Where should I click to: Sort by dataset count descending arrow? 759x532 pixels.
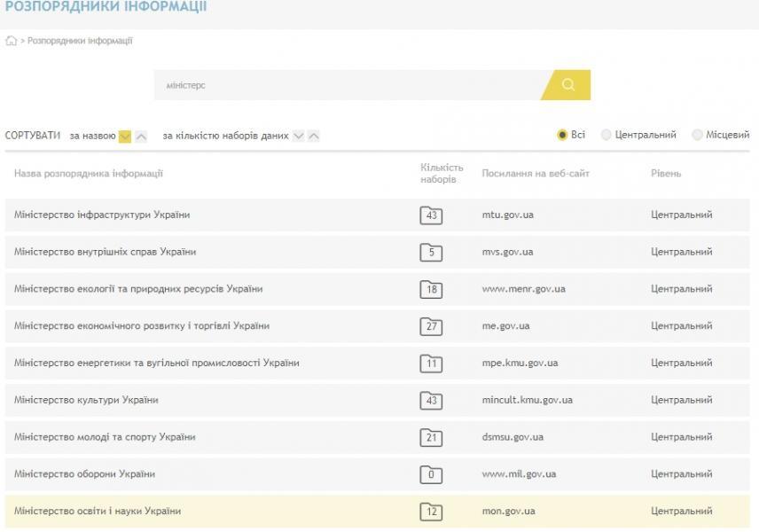(299, 136)
